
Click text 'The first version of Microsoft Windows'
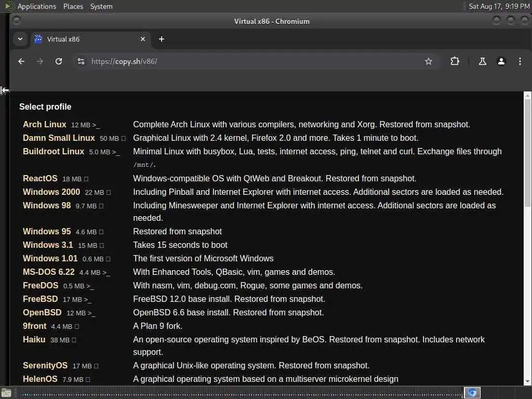203,259
